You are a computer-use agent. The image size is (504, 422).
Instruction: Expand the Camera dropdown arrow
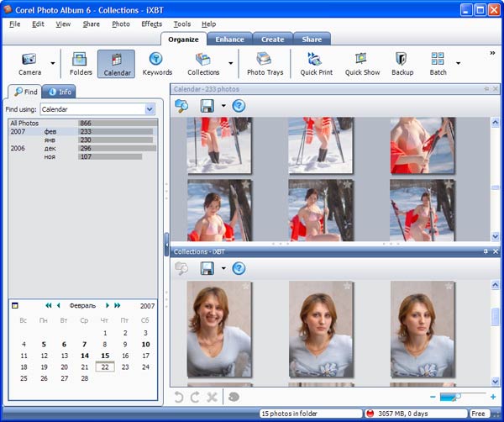53,62
